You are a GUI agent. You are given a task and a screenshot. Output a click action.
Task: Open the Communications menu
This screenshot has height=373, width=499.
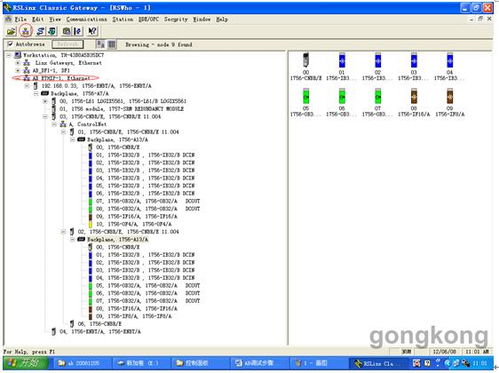pyautogui.click(x=87, y=19)
